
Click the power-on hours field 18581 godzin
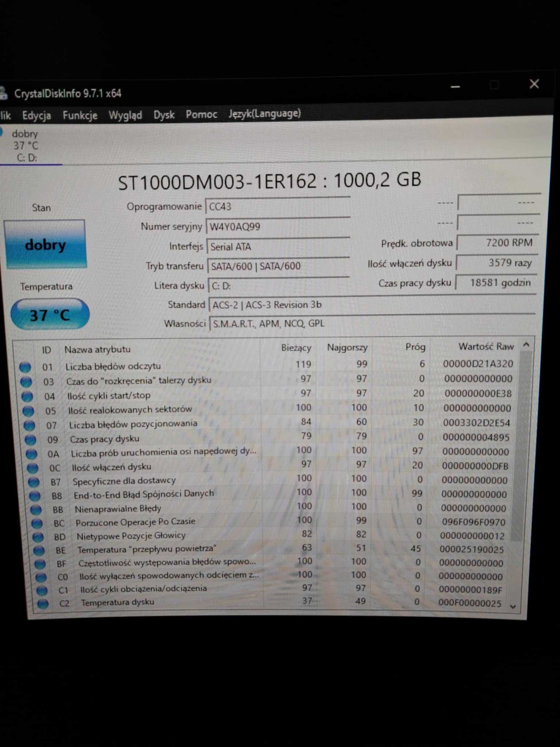[496, 283]
